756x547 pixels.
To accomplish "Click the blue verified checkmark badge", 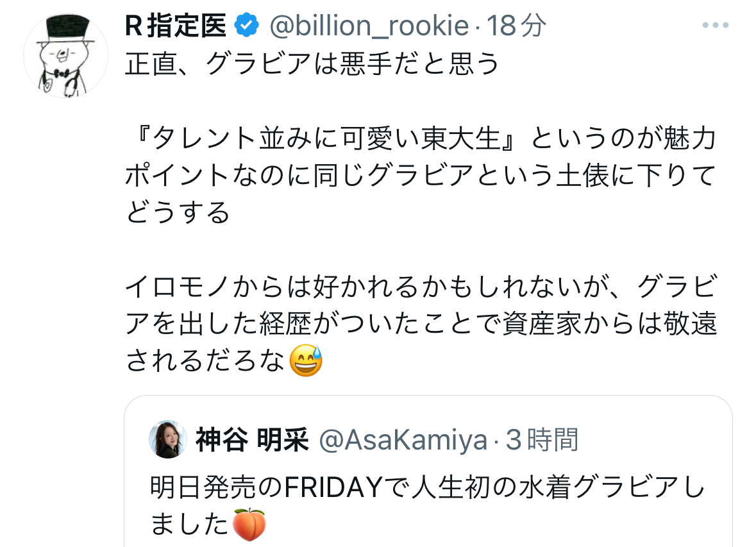I will pyautogui.click(x=247, y=26).
